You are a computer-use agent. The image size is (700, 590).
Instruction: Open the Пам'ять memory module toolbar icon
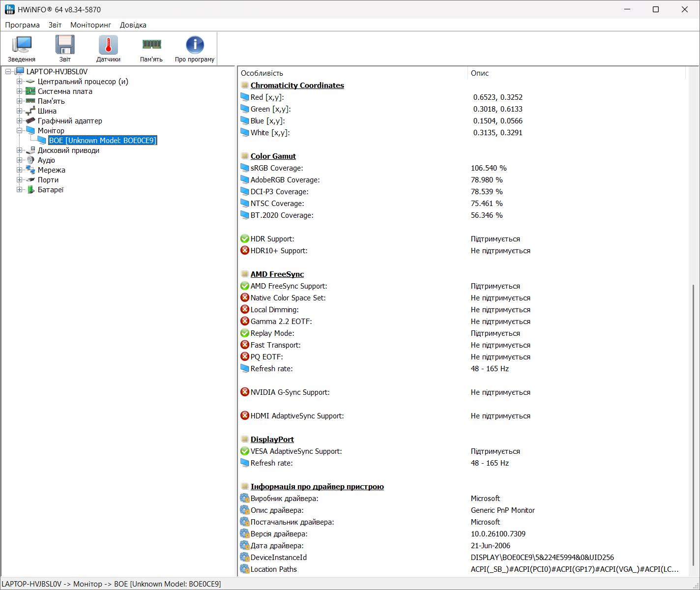coord(151,45)
